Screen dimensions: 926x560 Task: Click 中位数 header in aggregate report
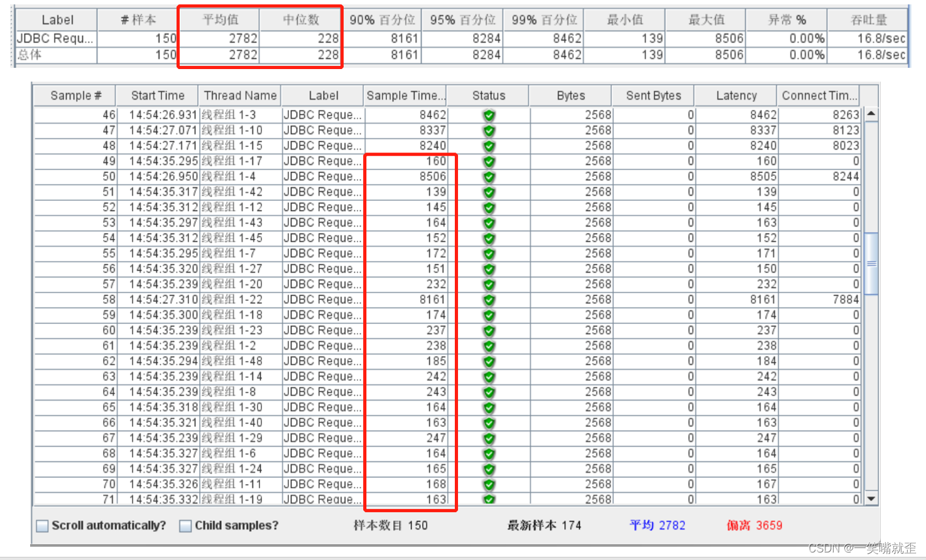300,19
